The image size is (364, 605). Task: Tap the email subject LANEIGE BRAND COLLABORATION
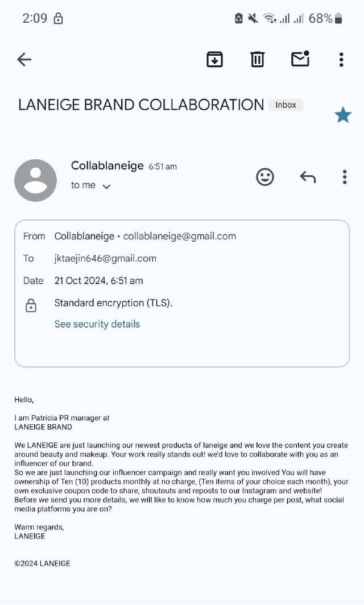coord(141,105)
